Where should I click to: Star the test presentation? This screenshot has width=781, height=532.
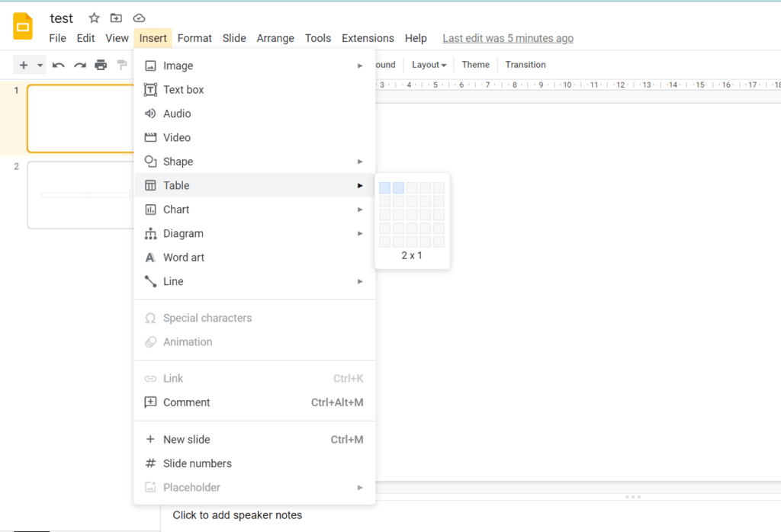(x=94, y=18)
